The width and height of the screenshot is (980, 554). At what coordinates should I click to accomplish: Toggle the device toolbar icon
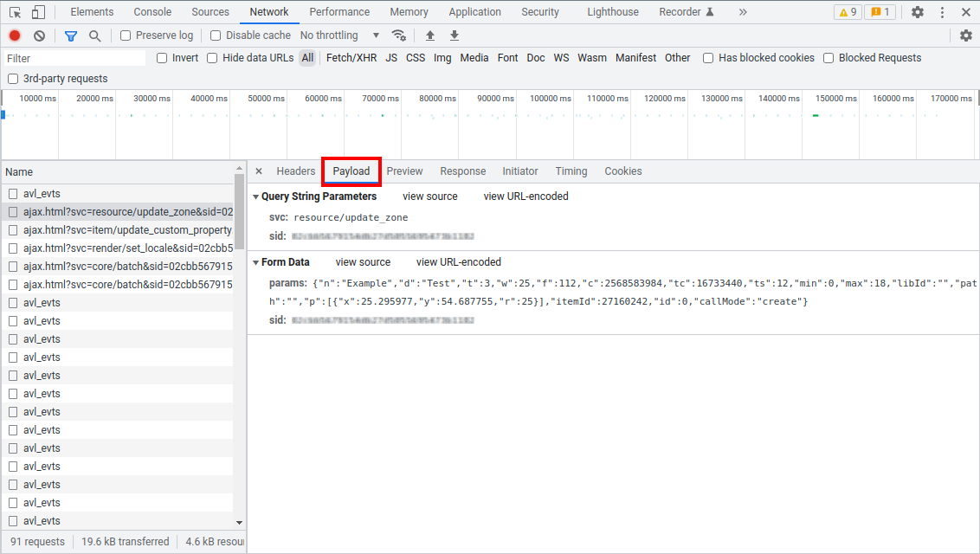38,12
